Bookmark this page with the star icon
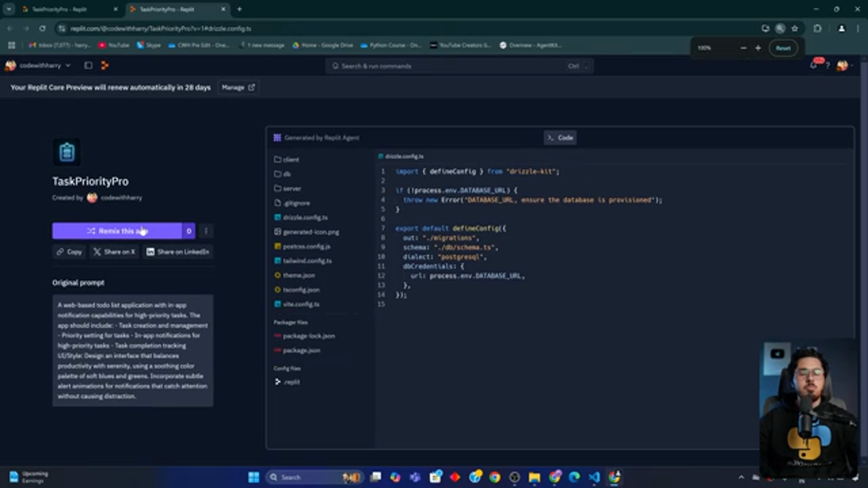This screenshot has width=868, height=488. 795,28
